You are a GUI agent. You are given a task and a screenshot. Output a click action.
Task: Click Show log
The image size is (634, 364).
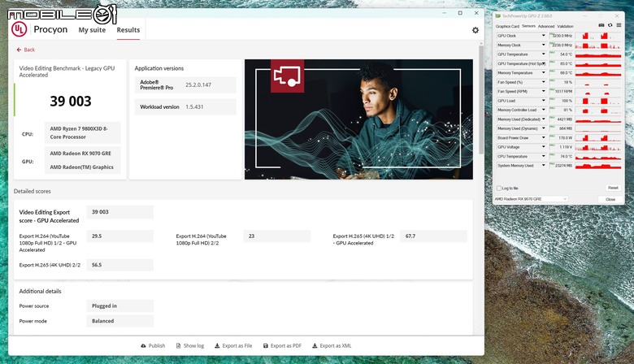point(190,346)
